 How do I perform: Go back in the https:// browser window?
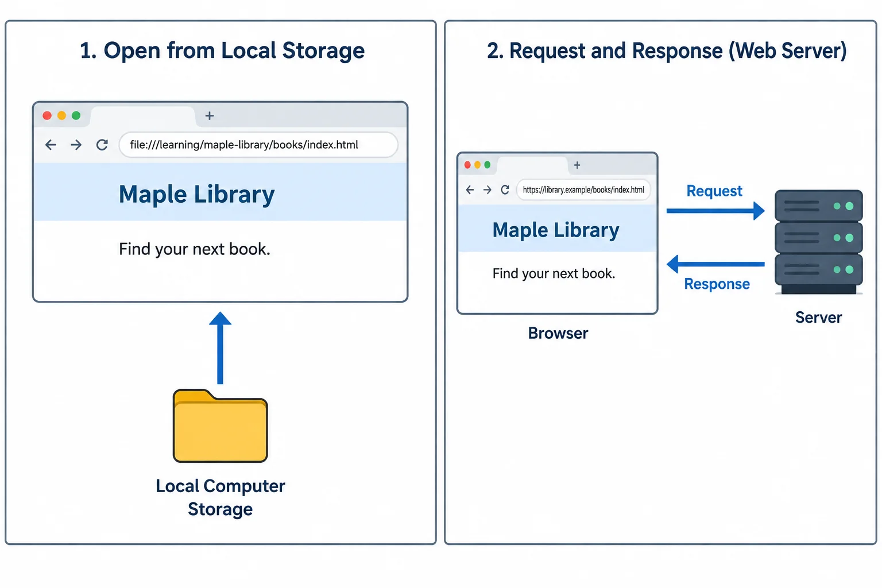(470, 189)
